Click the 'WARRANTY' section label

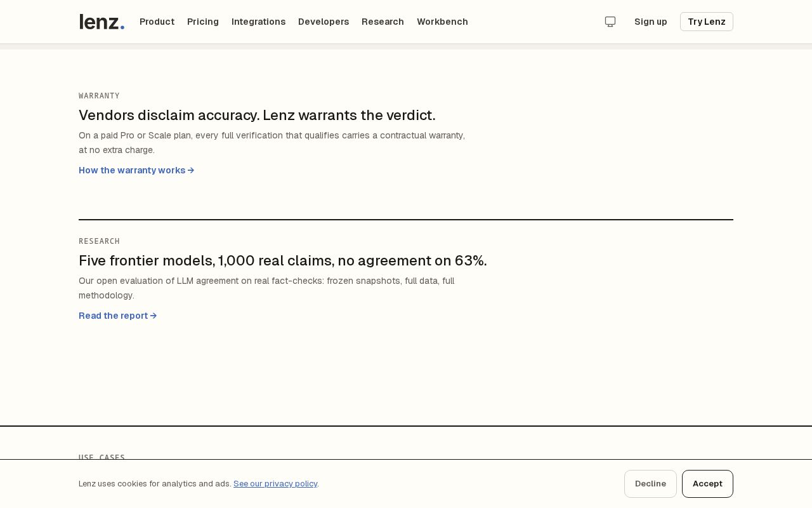(99, 96)
